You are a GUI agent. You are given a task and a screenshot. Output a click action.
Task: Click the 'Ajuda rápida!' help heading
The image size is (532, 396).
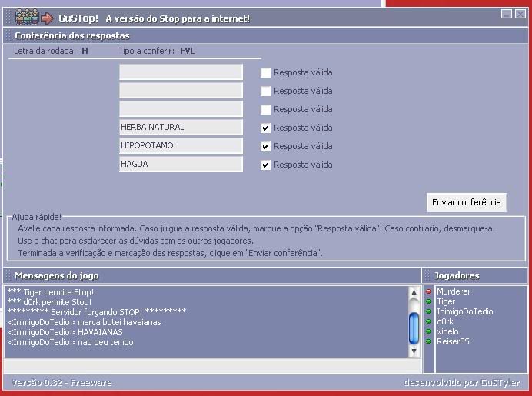[x=37, y=217]
